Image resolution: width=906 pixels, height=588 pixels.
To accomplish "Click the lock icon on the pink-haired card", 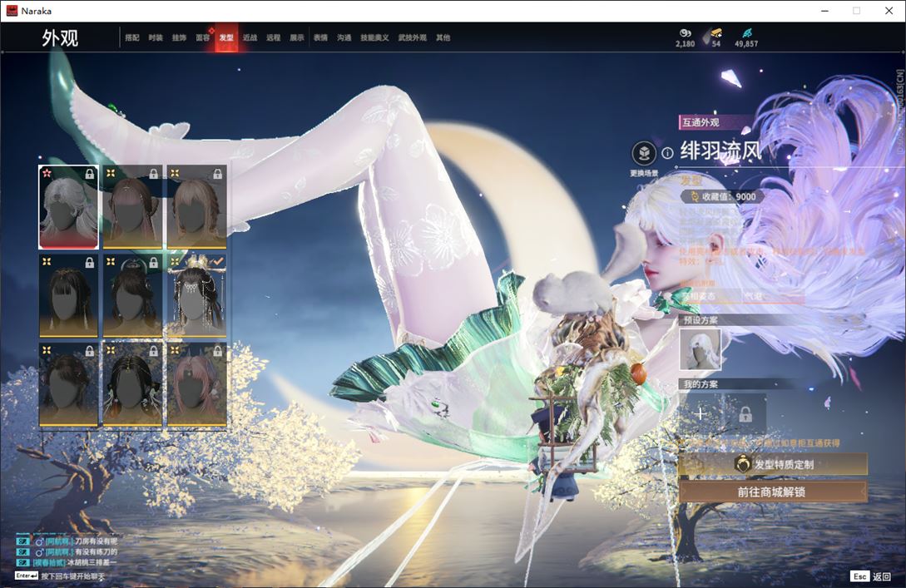I will pos(217,351).
